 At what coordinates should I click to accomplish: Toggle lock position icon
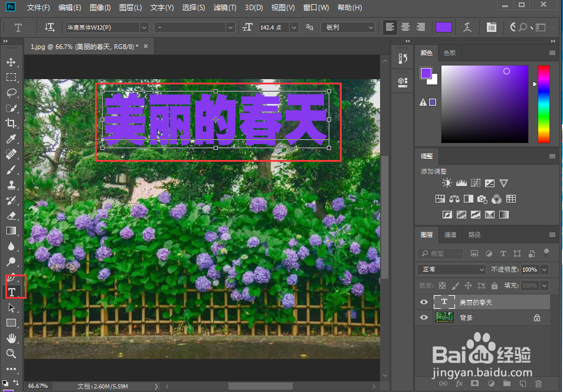point(468,286)
